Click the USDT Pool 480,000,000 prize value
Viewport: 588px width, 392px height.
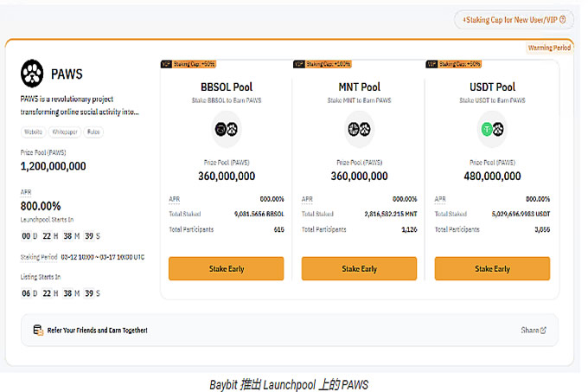click(x=492, y=176)
